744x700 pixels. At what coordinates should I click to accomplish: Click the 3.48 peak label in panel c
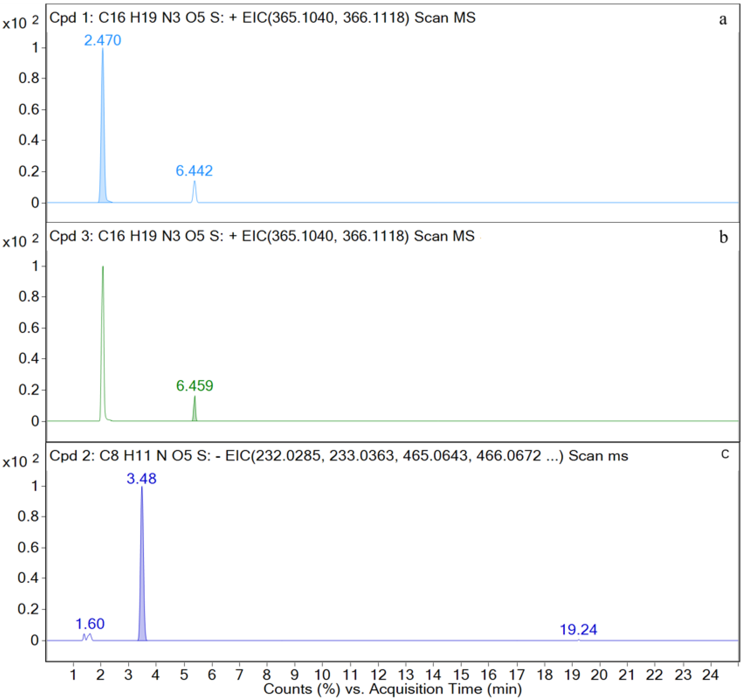tap(142, 479)
